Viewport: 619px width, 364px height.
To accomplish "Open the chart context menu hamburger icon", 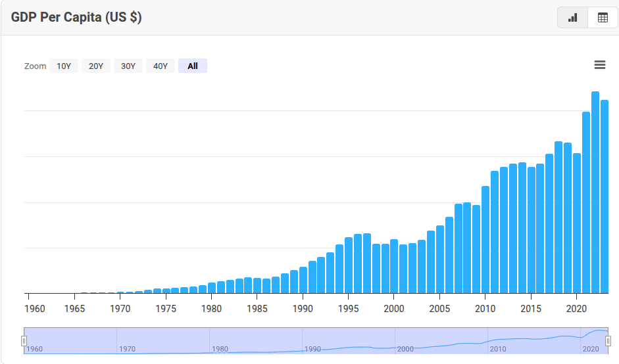I will 600,64.
